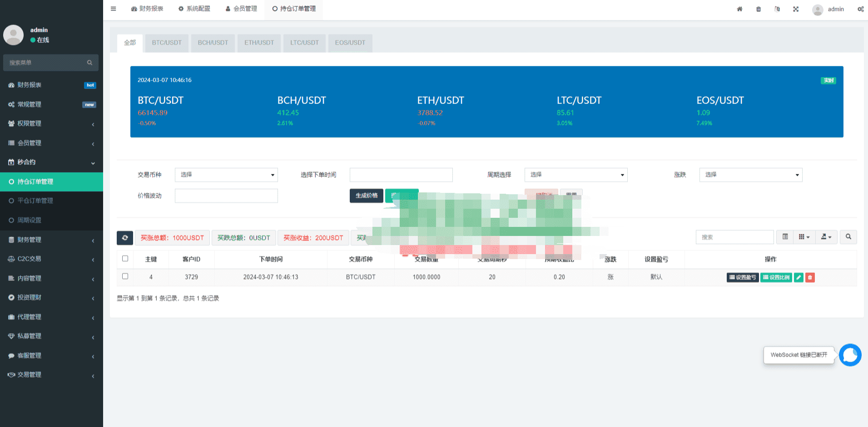Image resolution: width=868 pixels, height=427 pixels.
Task: Open the 涨跌 dropdown
Action: (751, 175)
